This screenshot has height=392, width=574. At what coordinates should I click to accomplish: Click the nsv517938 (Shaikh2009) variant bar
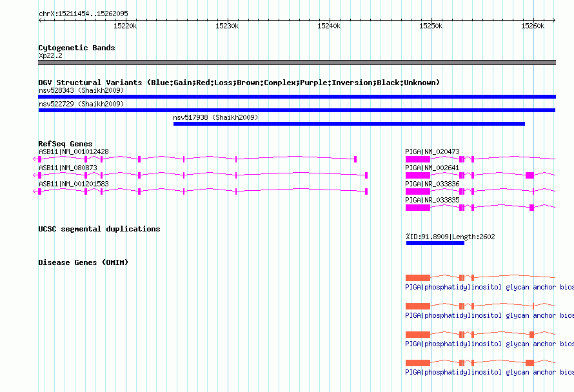tap(349, 124)
